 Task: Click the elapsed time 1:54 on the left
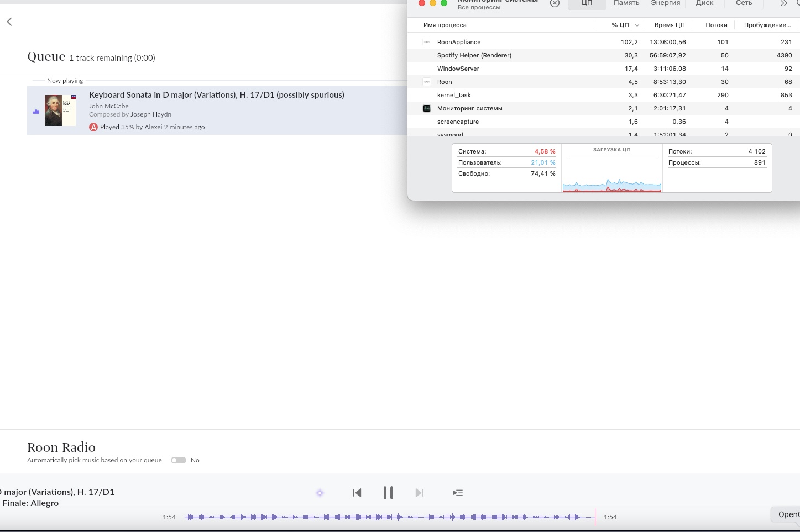pos(169,517)
